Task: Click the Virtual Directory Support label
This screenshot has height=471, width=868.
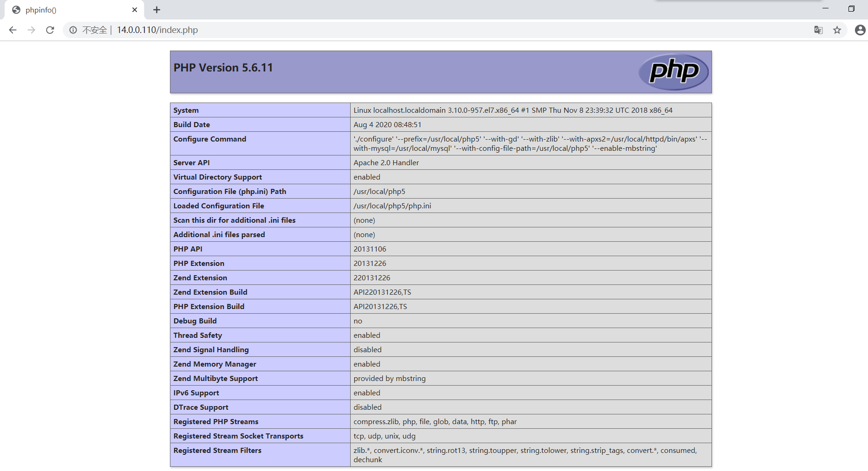Action: (x=218, y=177)
